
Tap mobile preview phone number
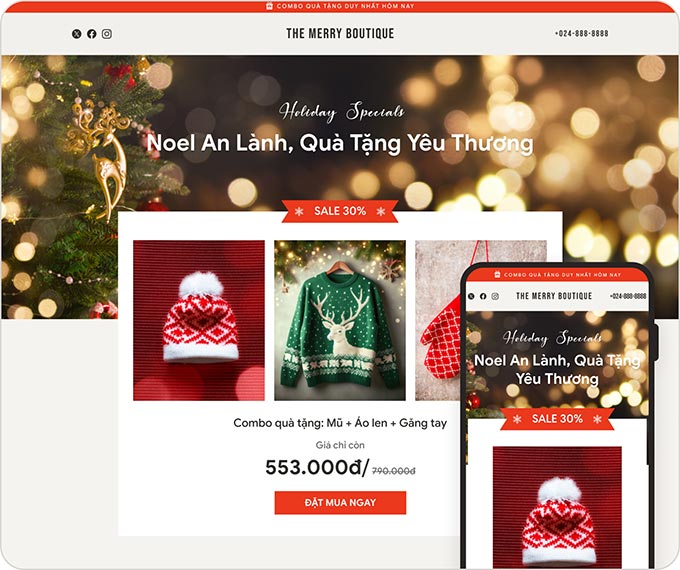point(628,296)
